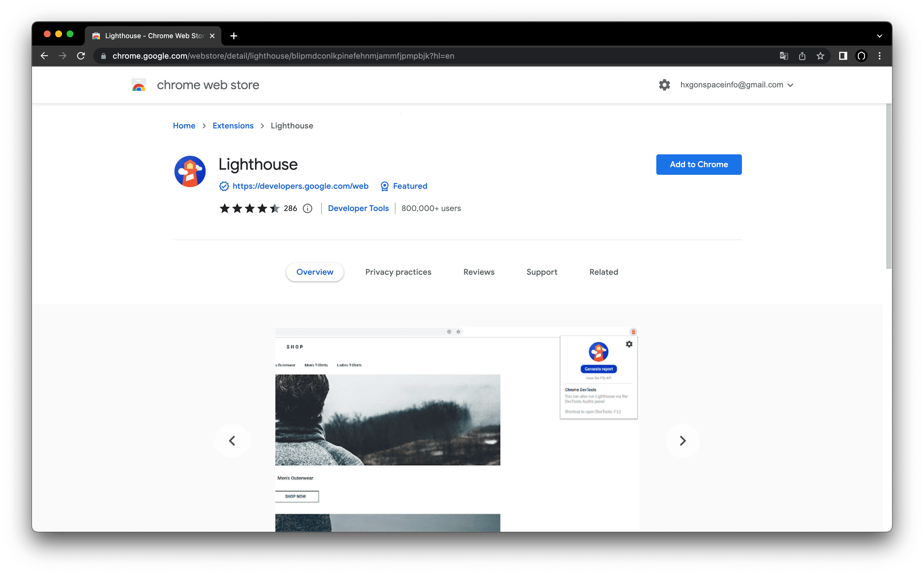Toggle the browser side panel icon

[x=843, y=56]
